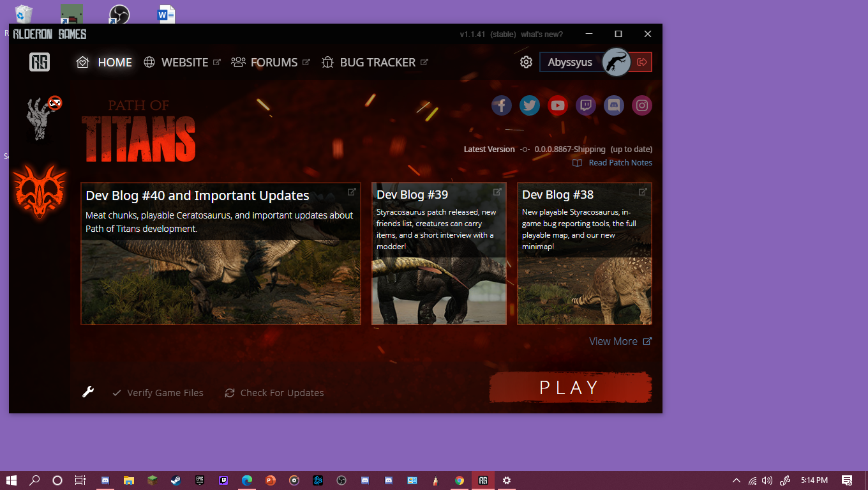Open the Dev Blog #39 card
The image size is (868, 490).
[439, 254]
